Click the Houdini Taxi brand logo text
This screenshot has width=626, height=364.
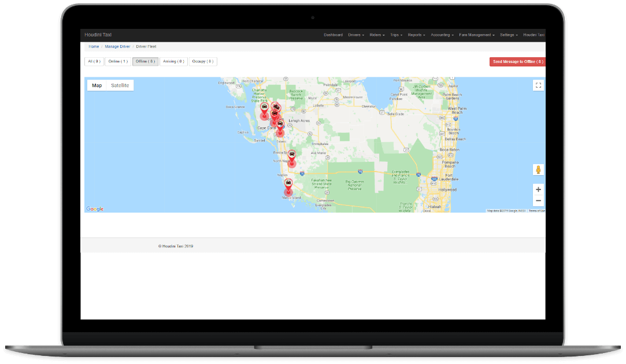pyautogui.click(x=98, y=35)
